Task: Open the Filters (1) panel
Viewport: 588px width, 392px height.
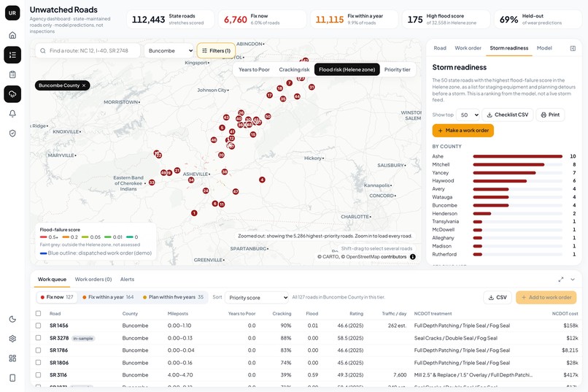Action: 217,50
